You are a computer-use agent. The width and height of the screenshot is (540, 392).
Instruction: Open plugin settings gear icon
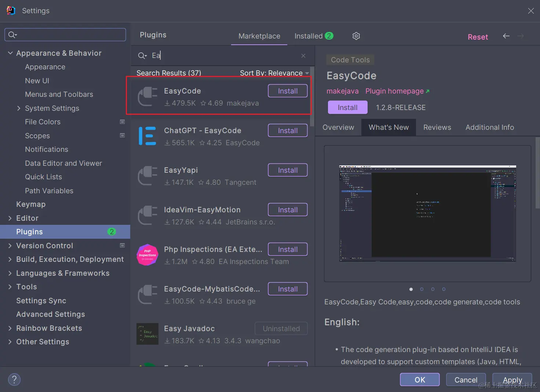[356, 36]
